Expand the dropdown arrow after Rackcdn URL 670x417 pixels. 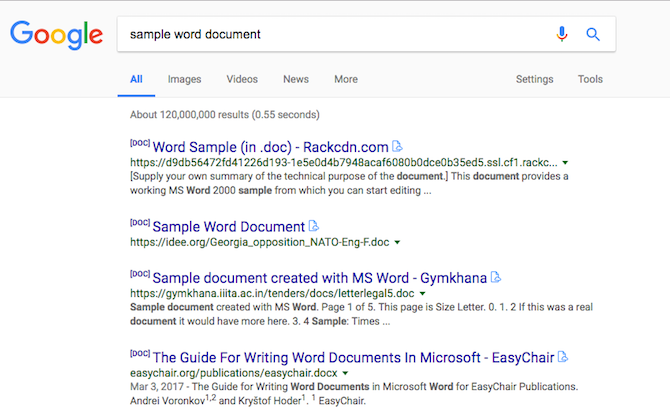pyautogui.click(x=565, y=162)
